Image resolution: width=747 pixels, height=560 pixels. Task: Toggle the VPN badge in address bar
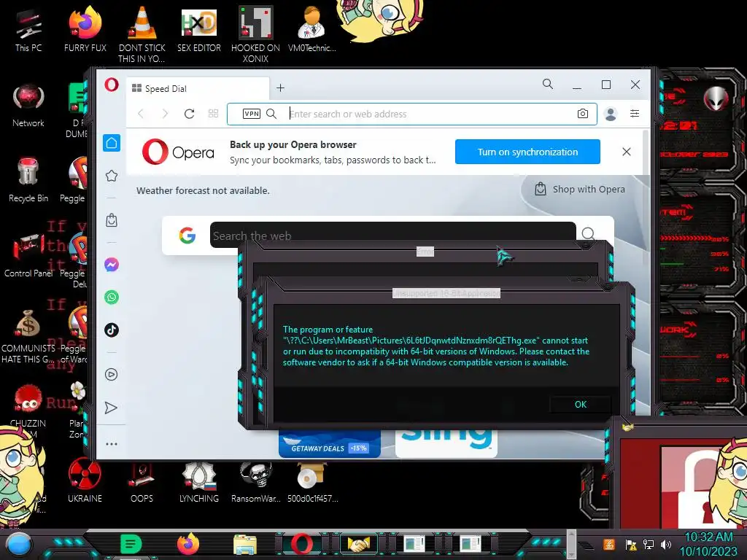point(252,114)
